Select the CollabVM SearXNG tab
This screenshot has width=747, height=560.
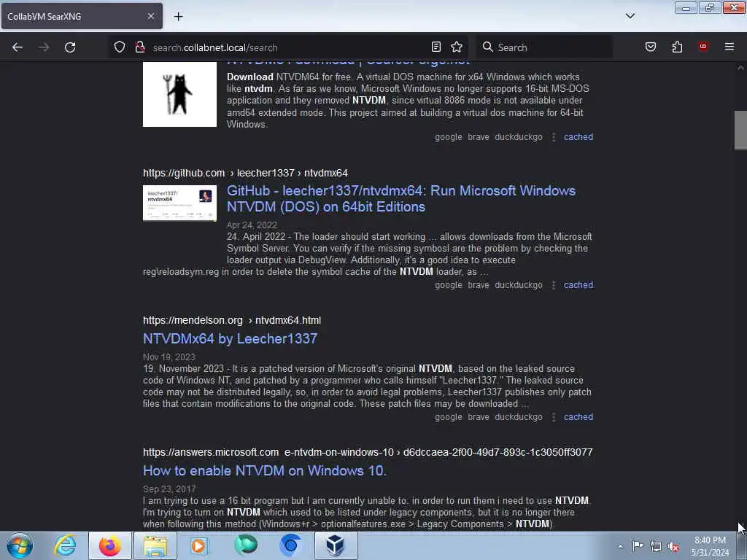[82, 16]
